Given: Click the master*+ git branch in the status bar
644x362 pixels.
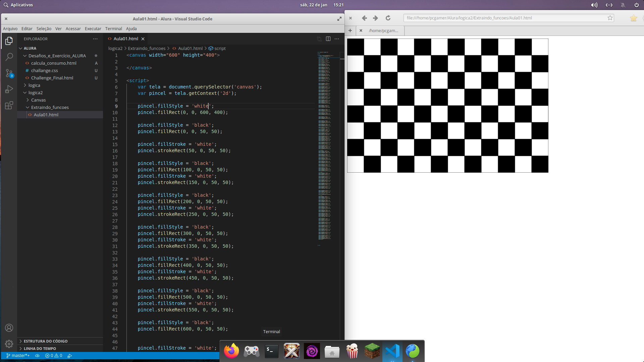Looking at the screenshot, I should tap(18, 356).
